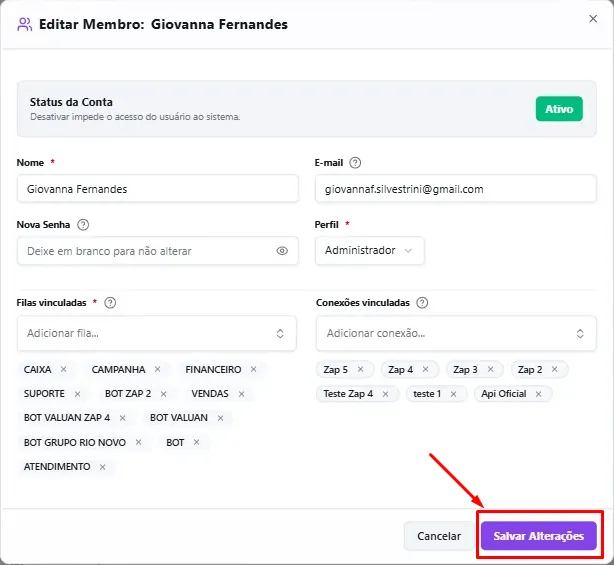Image resolution: width=614 pixels, height=565 pixels.
Task: Open the Adicionar fila combo box
Action: point(157,333)
